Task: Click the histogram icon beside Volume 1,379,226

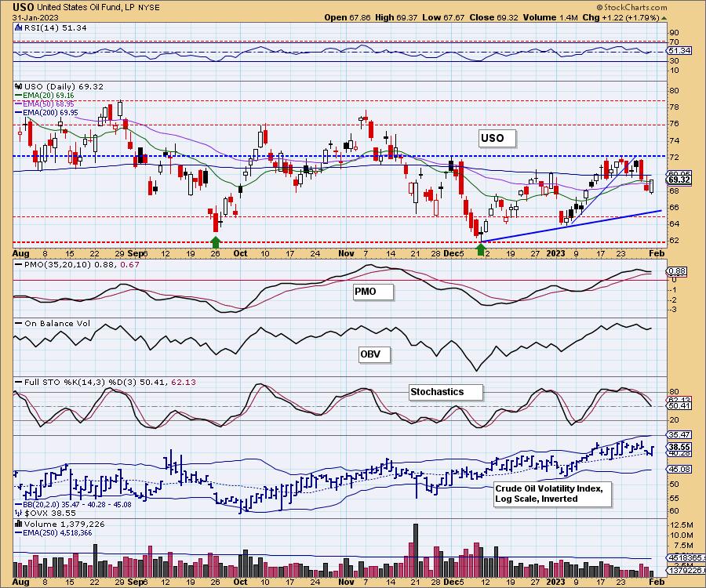Action: 19,524
